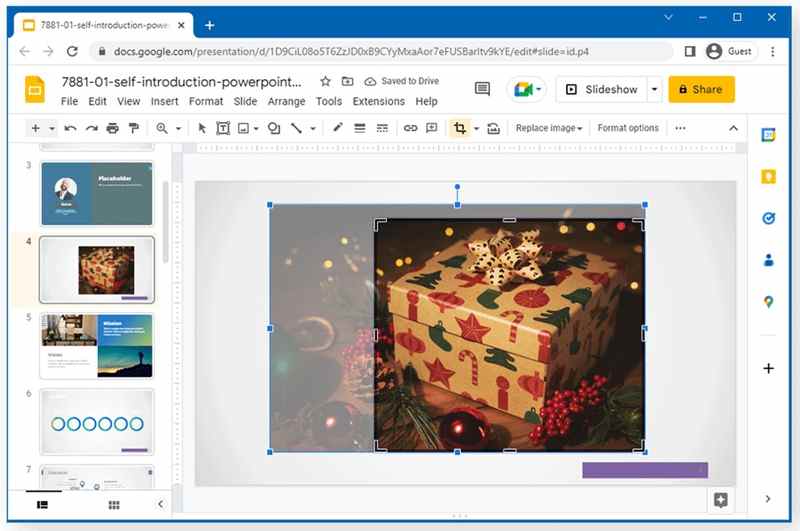Click the border color pencil icon
800x531 pixels.
pyautogui.click(x=337, y=128)
